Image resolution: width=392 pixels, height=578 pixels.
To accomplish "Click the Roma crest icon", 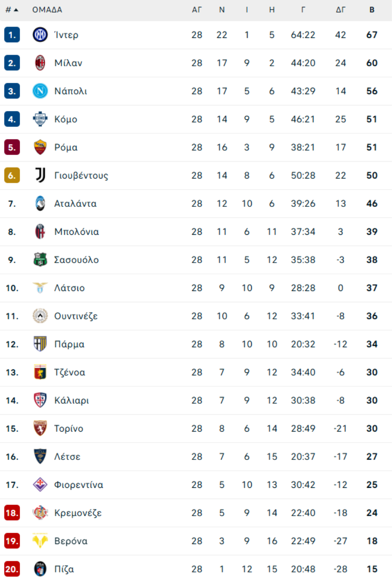I will (x=40, y=147).
